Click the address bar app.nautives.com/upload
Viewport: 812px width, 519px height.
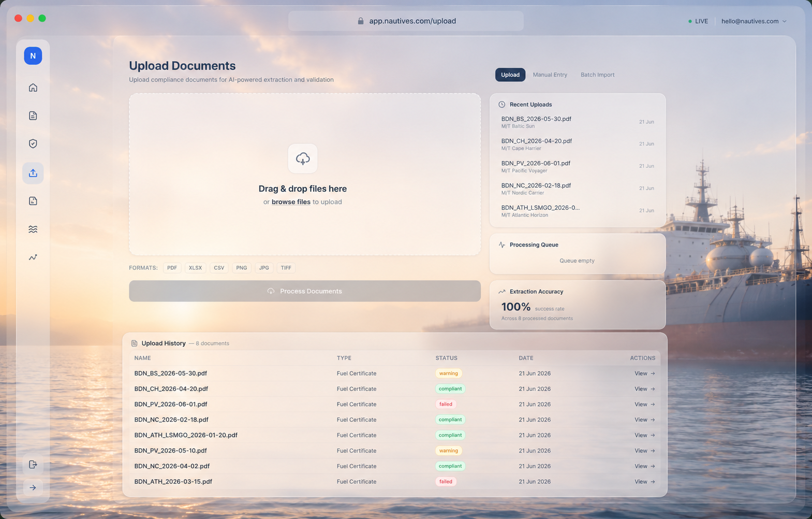point(406,21)
